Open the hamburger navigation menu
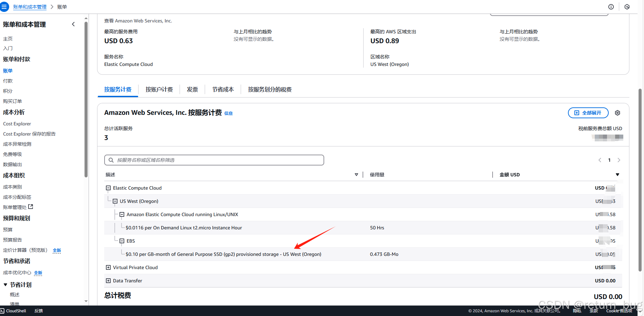Viewport: 644px width, 316px height. 4,6
